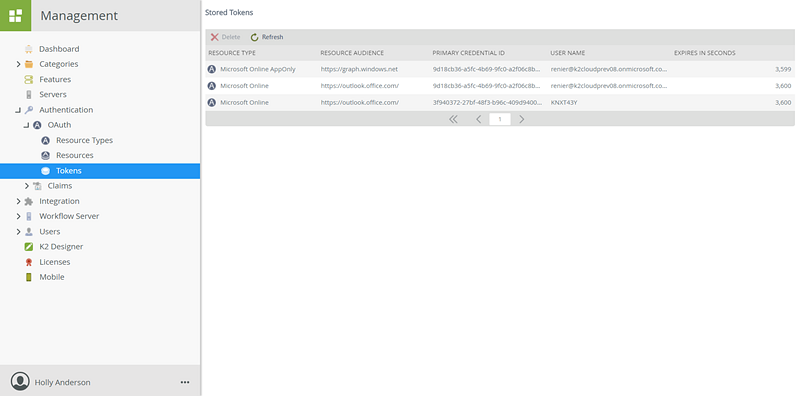
Task: Expand the Users node
Action: (x=18, y=232)
